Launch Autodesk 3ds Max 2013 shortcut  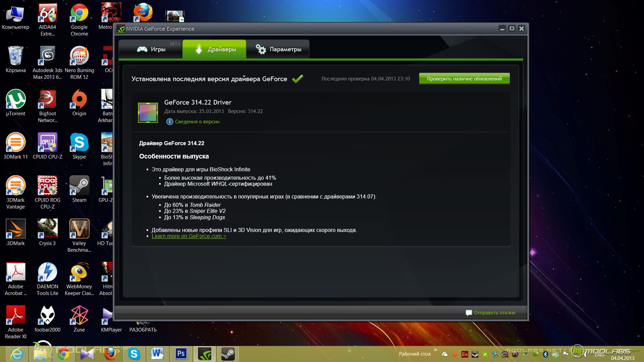pyautogui.click(x=47, y=63)
